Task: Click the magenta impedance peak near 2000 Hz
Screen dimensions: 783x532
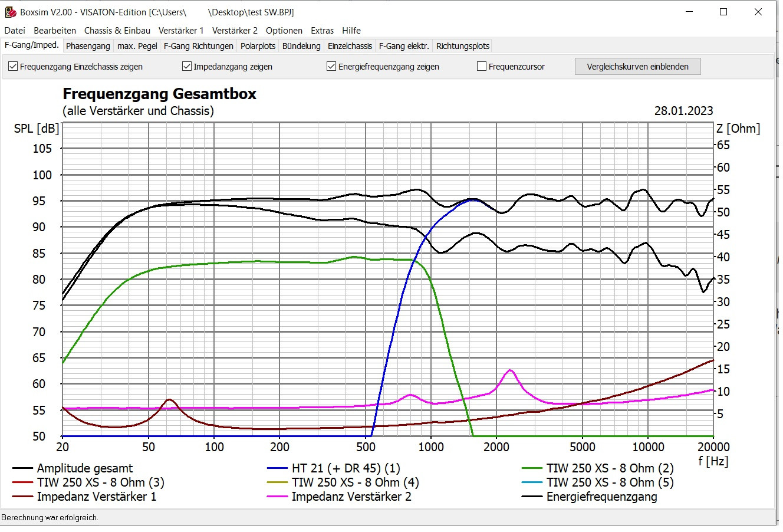Action: point(510,370)
